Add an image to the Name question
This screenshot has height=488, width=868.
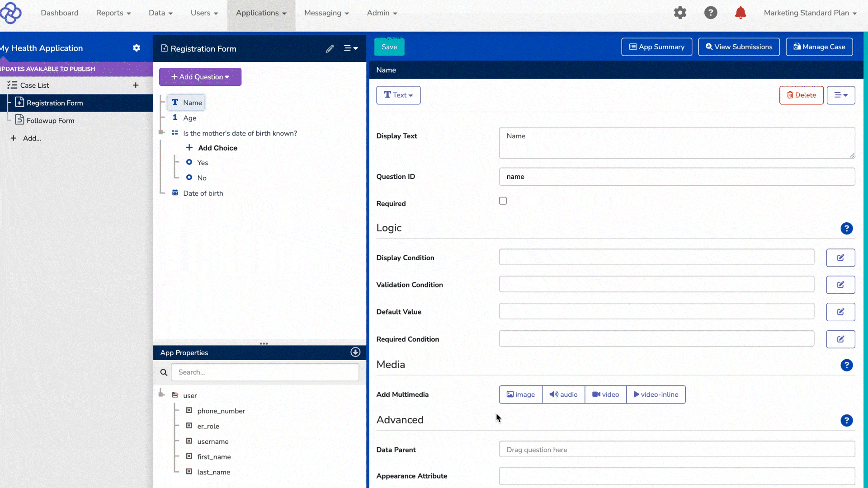(x=520, y=394)
